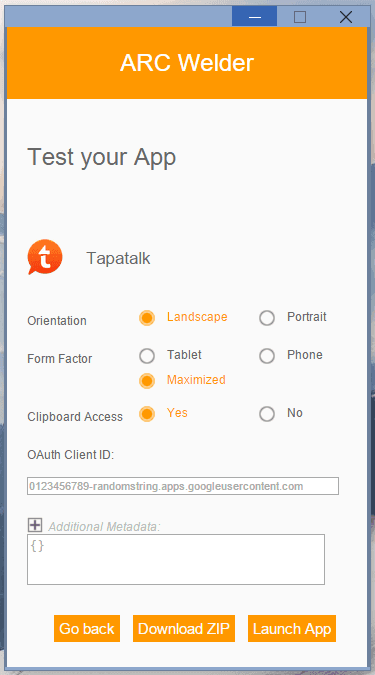Select the Landscape orientation radio button
The width and height of the screenshot is (375, 675).
point(147,318)
